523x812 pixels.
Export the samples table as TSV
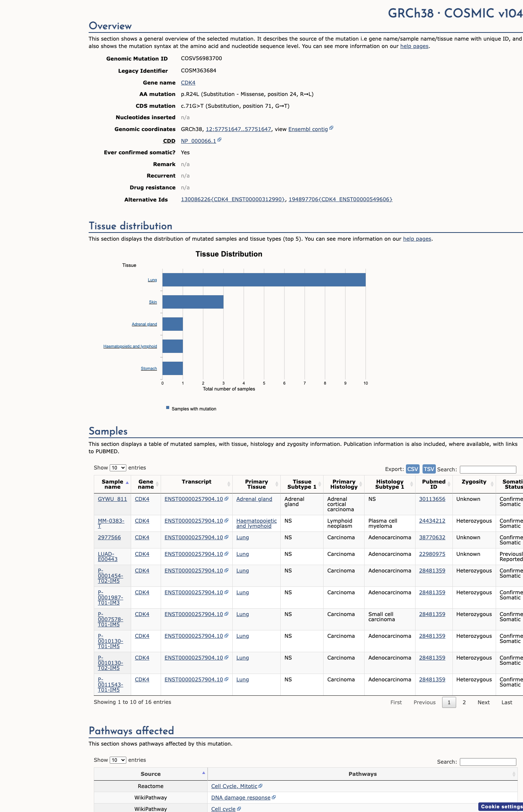429,469
